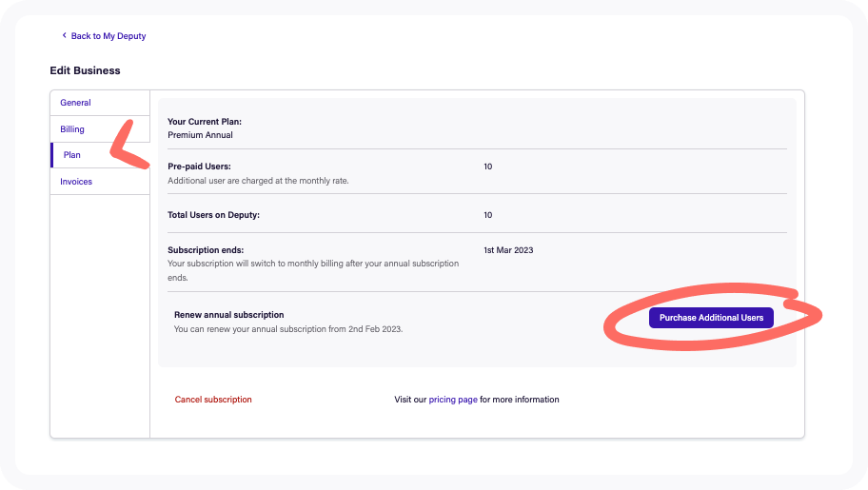Viewport: 868px width, 490px height.
Task: Click the '1st Mar 2023' subscription end date
Action: point(508,250)
